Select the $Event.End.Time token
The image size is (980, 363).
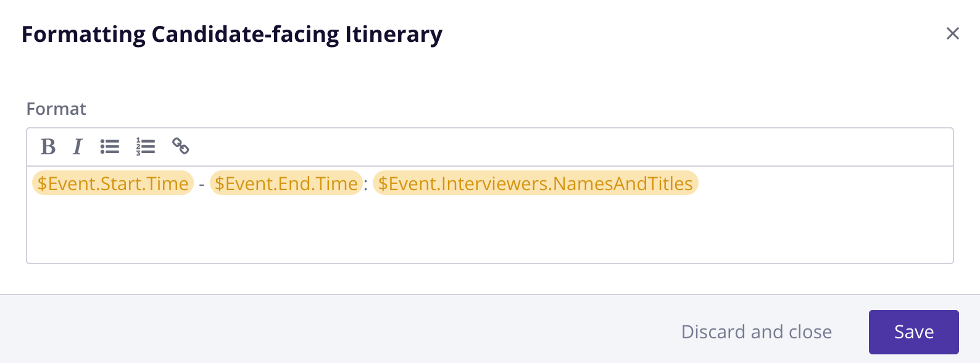[x=286, y=183]
